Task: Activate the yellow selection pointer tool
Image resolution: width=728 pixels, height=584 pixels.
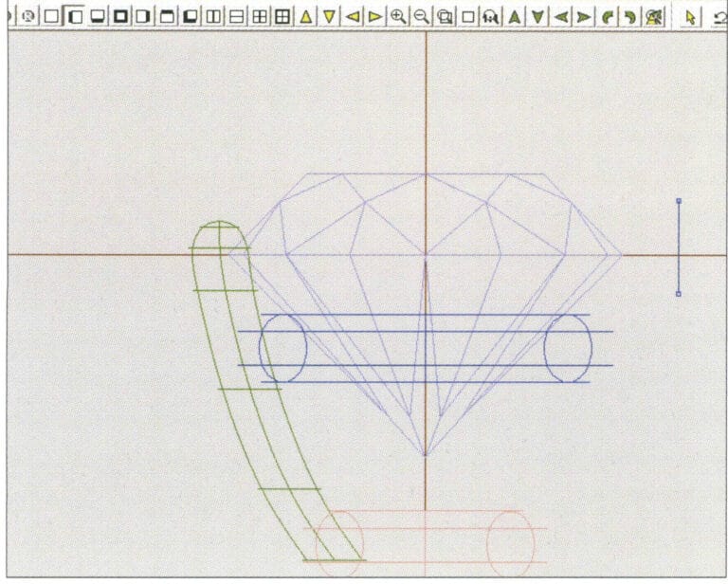Action: [690, 17]
